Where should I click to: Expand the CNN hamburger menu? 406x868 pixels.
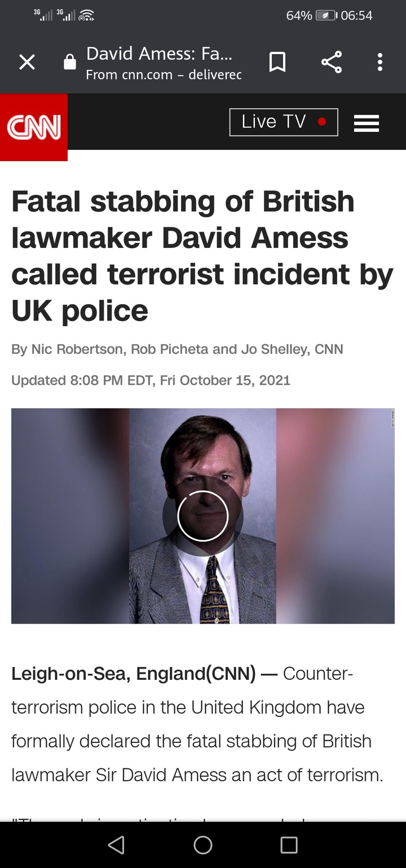point(367,123)
